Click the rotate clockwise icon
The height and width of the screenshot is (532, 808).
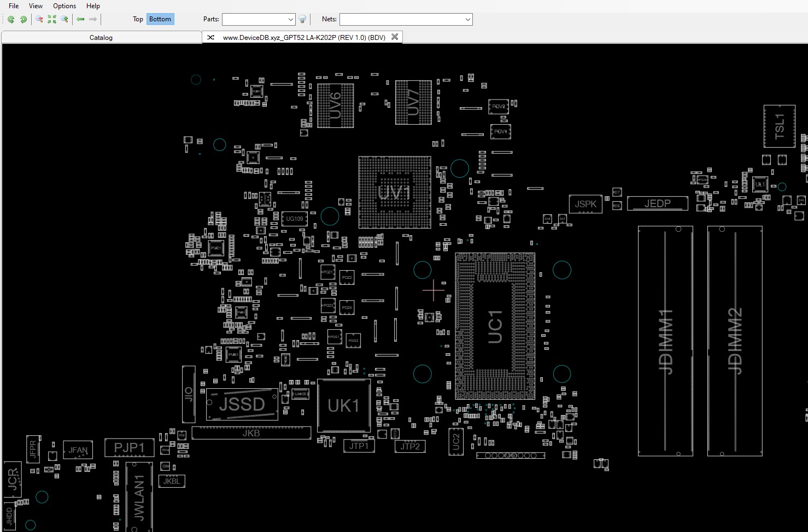click(24, 19)
